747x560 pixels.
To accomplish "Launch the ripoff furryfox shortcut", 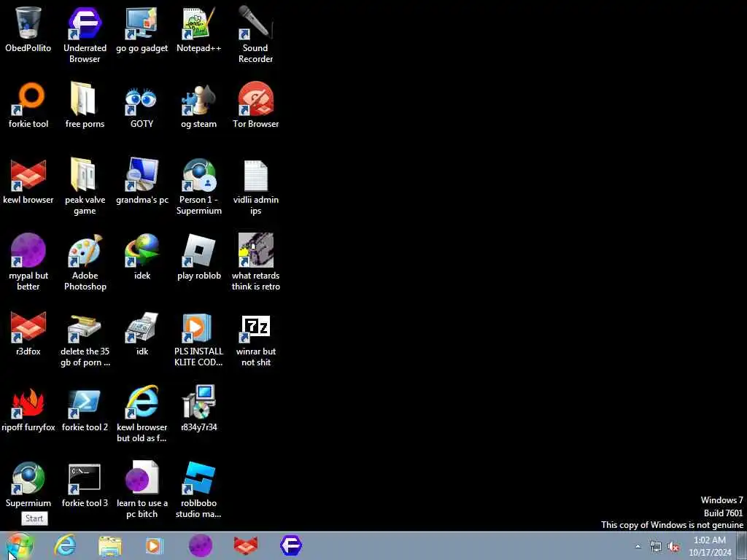I will click(28, 408).
